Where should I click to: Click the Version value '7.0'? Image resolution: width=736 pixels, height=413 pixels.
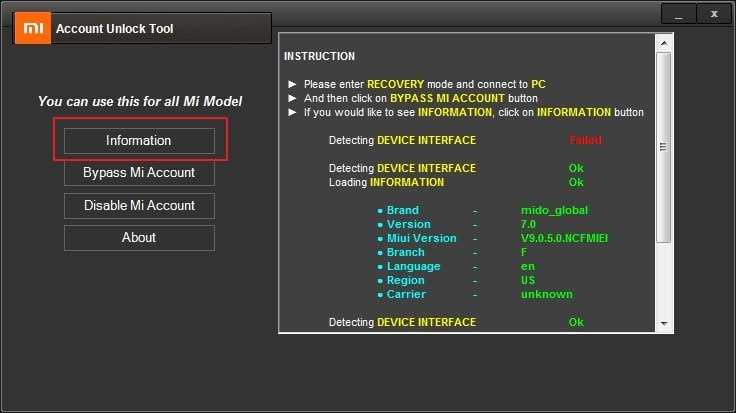pyautogui.click(x=528, y=224)
